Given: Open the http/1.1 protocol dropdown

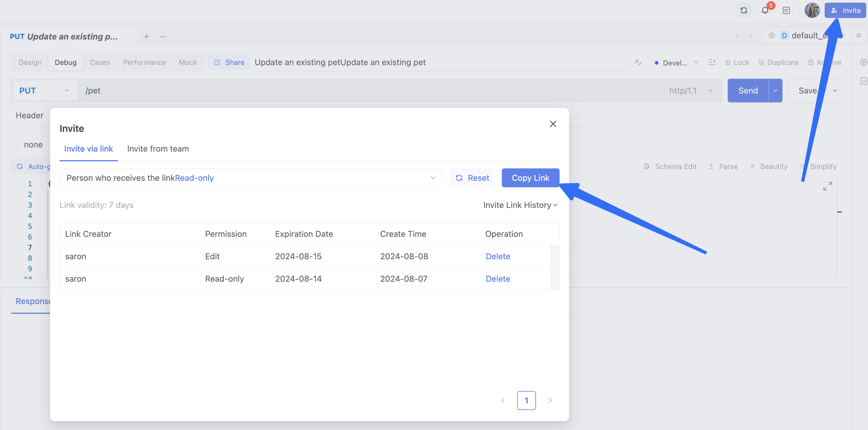Looking at the screenshot, I should pos(691,91).
